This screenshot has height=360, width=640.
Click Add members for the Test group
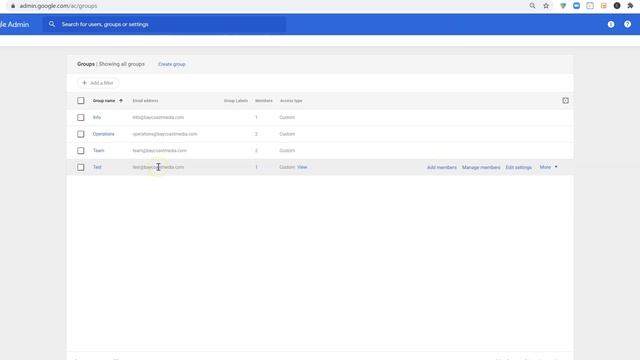[x=442, y=167]
